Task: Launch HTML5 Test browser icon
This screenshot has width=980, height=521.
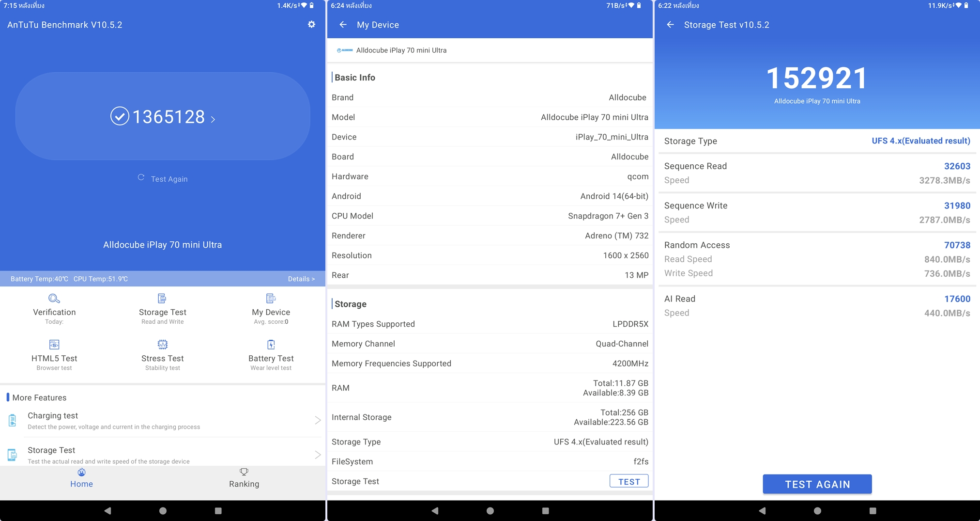Action: 54,344
